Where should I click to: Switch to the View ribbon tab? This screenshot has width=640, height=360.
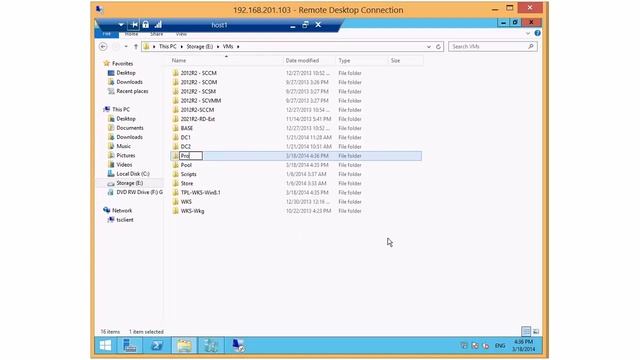pos(181,34)
